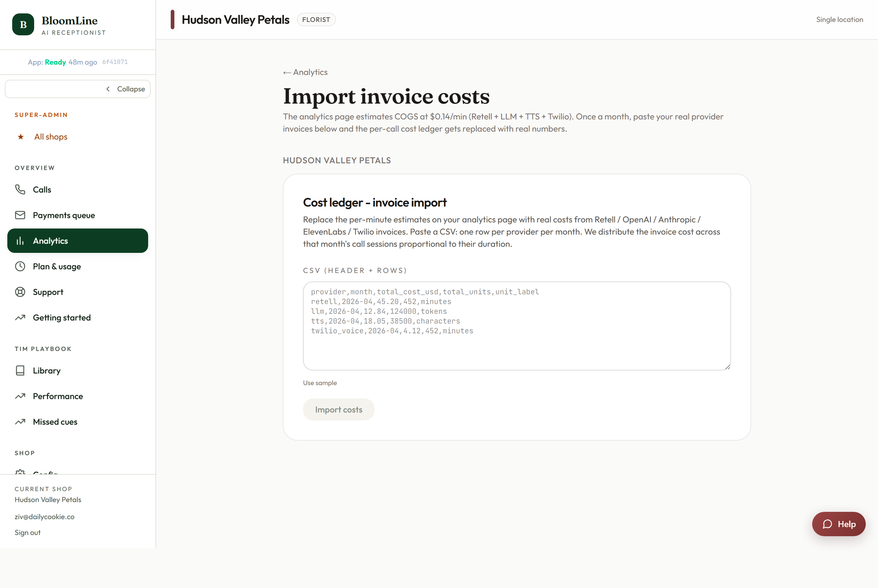
Task: Open the Calls page
Action: tap(78, 190)
